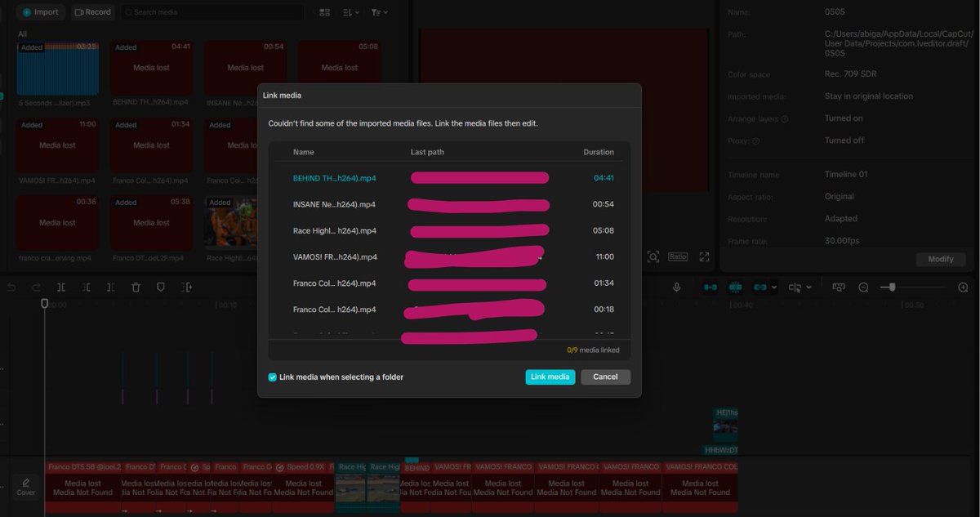980x517 pixels.
Task: Redo the edit in the timeline toolbar
Action: coord(36,287)
